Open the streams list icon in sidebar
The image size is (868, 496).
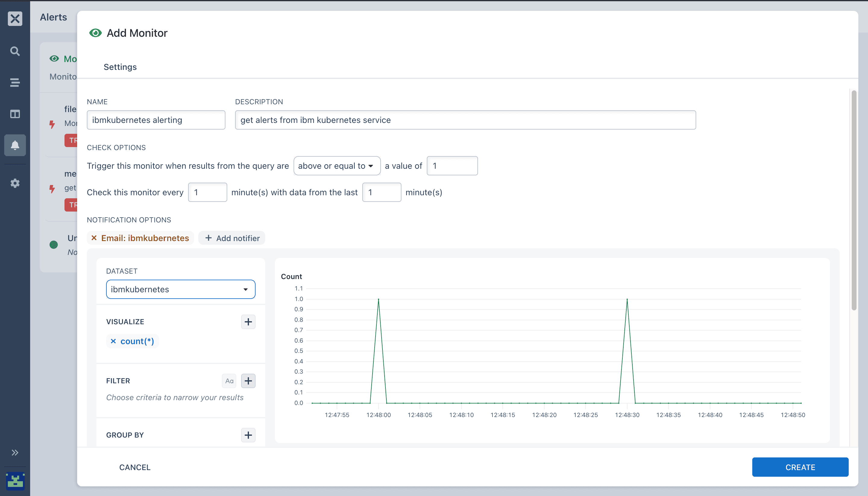pyautogui.click(x=15, y=83)
